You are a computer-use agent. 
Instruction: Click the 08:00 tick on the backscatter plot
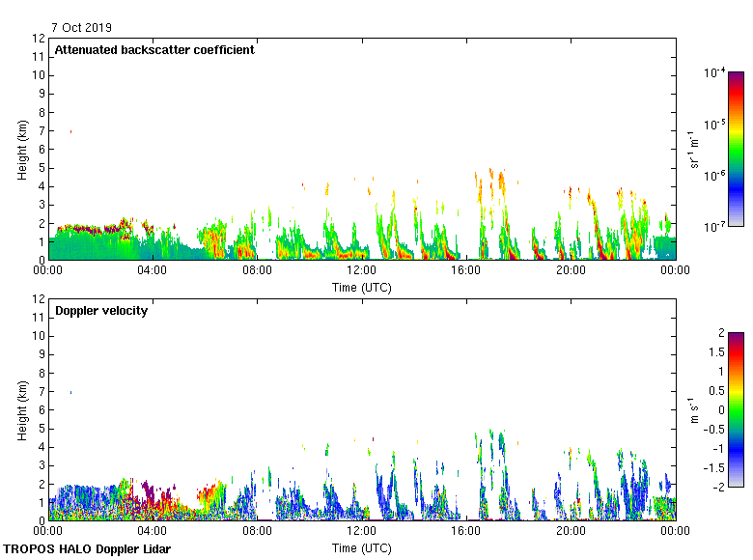(257, 272)
